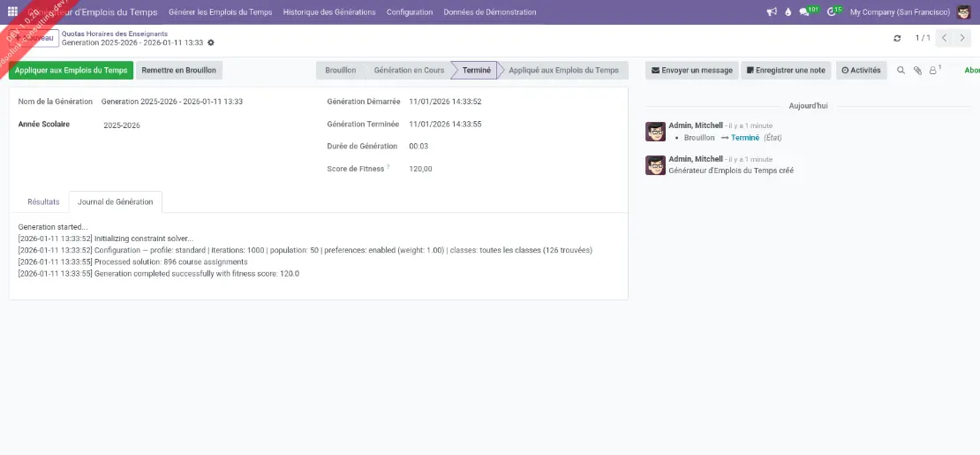The width and height of the screenshot is (980, 455).
Task: Click the Remettre en Brouillon button
Action: (179, 70)
